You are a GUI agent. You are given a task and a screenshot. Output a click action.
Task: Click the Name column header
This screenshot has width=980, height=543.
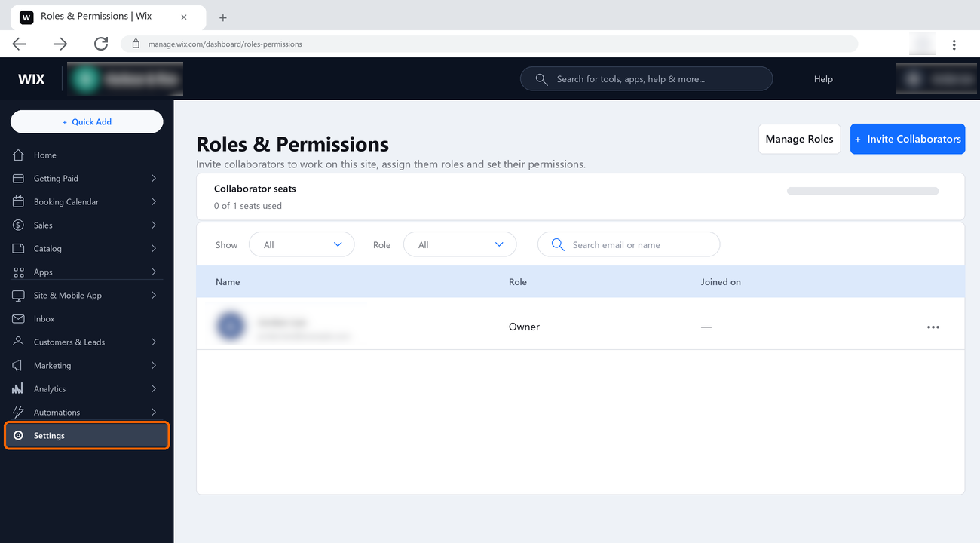tap(228, 282)
